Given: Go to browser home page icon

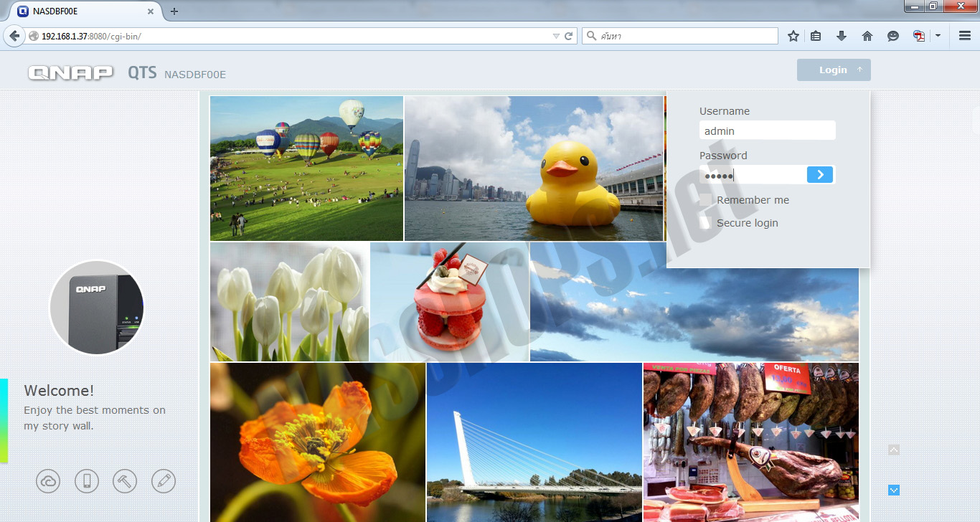Looking at the screenshot, I should point(867,36).
